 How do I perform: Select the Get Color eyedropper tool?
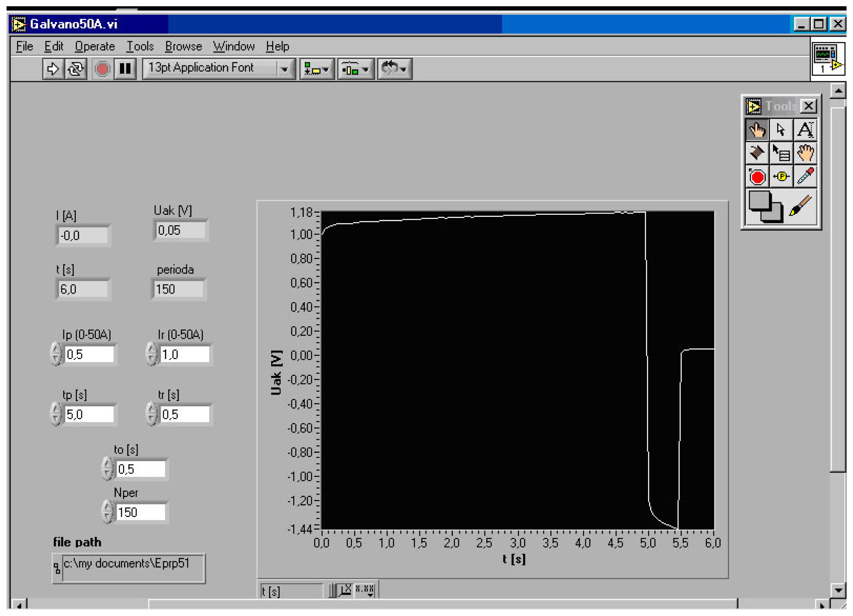click(x=806, y=176)
